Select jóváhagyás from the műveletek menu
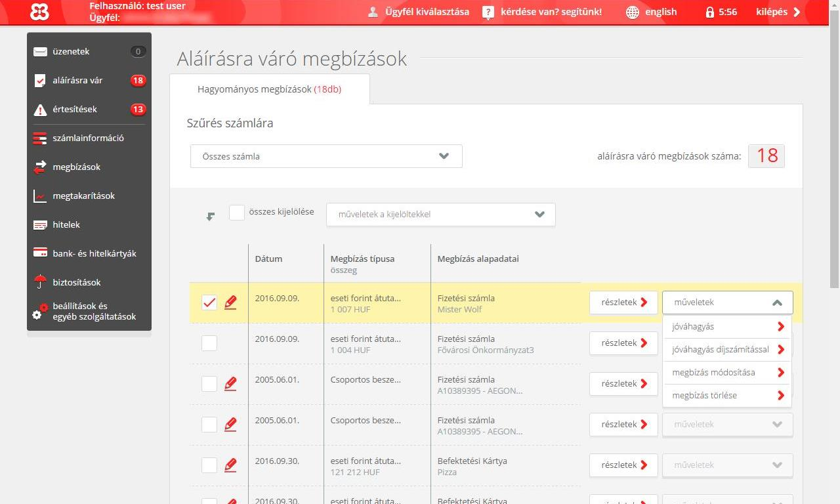Viewport: 840px width, 504px height. pyautogui.click(x=728, y=326)
